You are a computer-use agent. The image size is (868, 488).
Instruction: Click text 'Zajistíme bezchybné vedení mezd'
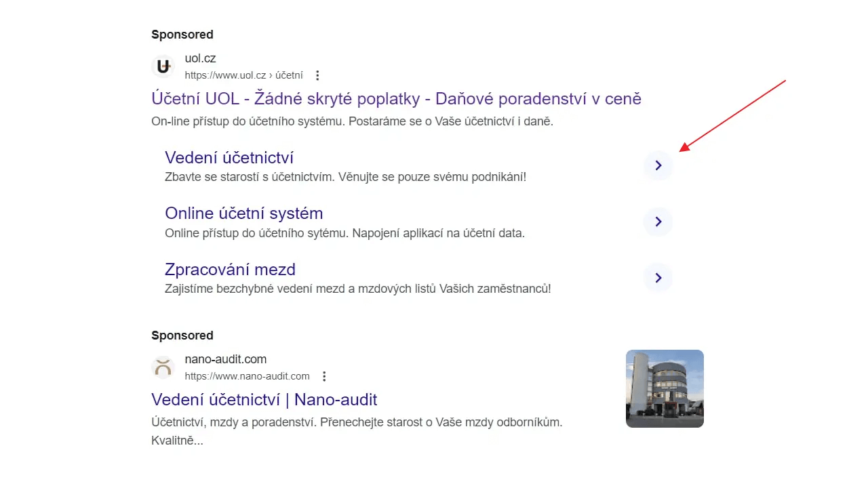pyautogui.click(x=254, y=289)
